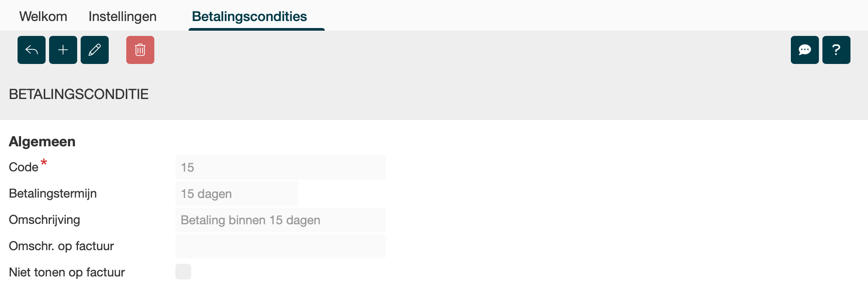Click the Code field containing 15
Screen dimensions: 868x290
(x=281, y=167)
